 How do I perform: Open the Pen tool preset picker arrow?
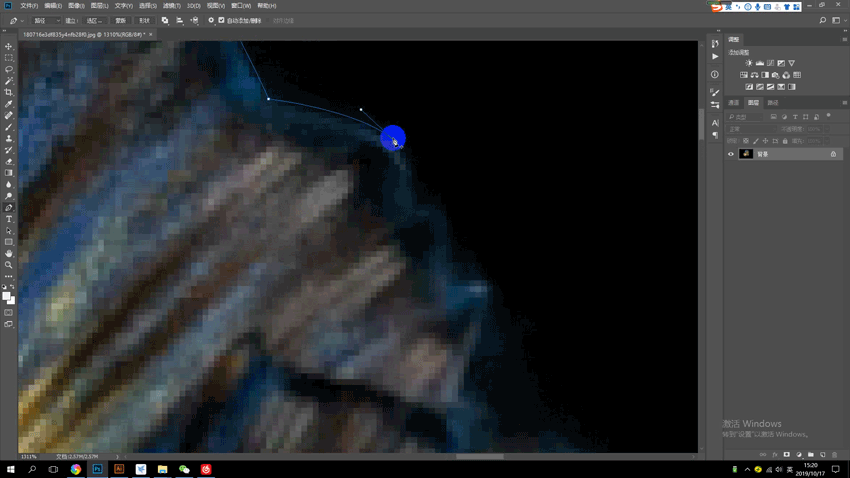tap(22, 21)
